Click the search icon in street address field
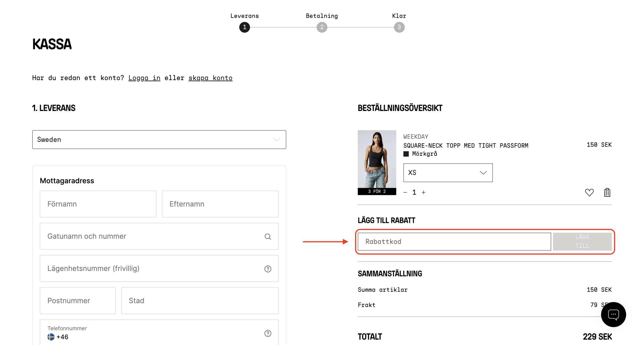This screenshot has height=345, width=644. 268,237
